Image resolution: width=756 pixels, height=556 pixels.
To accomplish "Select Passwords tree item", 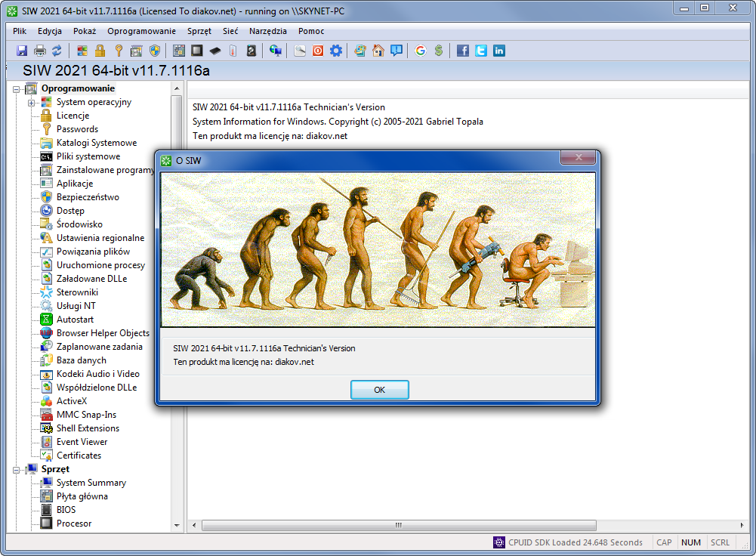I will click(77, 129).
